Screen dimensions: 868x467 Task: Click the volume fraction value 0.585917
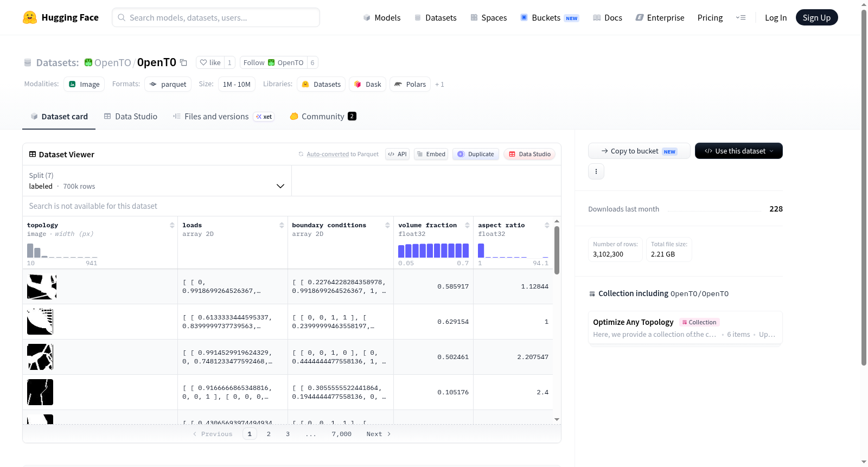pyautogui.click(x=453, y=286)
